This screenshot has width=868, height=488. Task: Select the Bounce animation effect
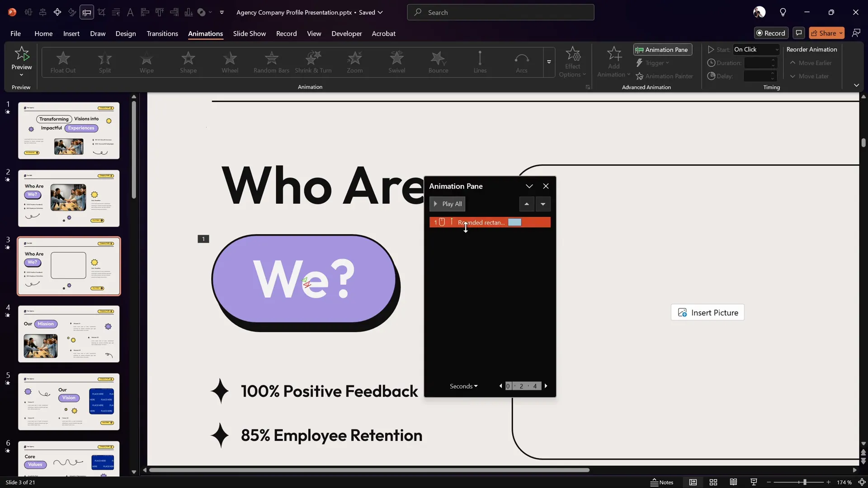point(438,62)
